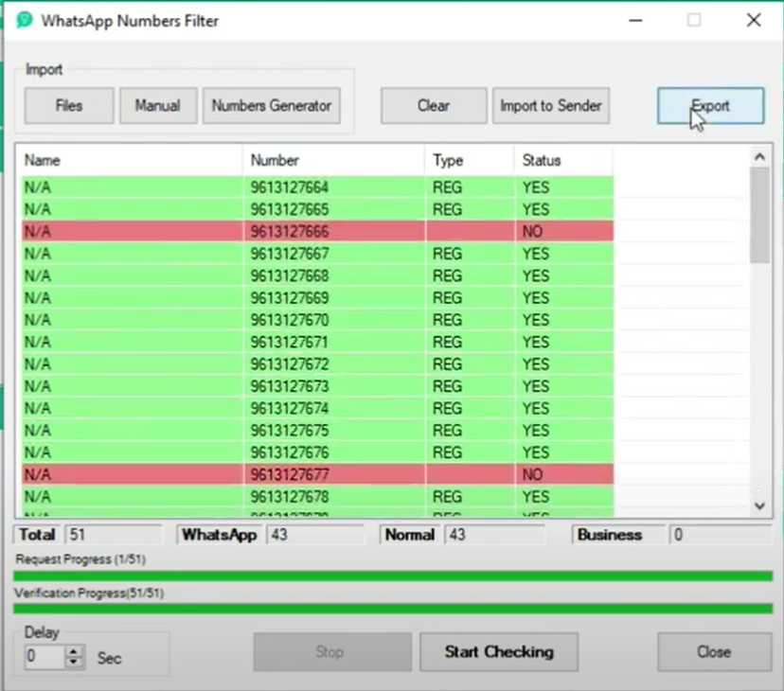Image resolution: width=784 pixels, height=691 pixels.
Task: Sort by the Number column header
Action: tap(332, 161)
